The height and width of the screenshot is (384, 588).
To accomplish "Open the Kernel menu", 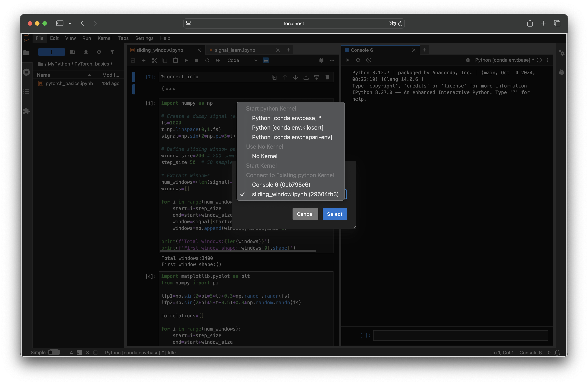I will click(105, 38).
